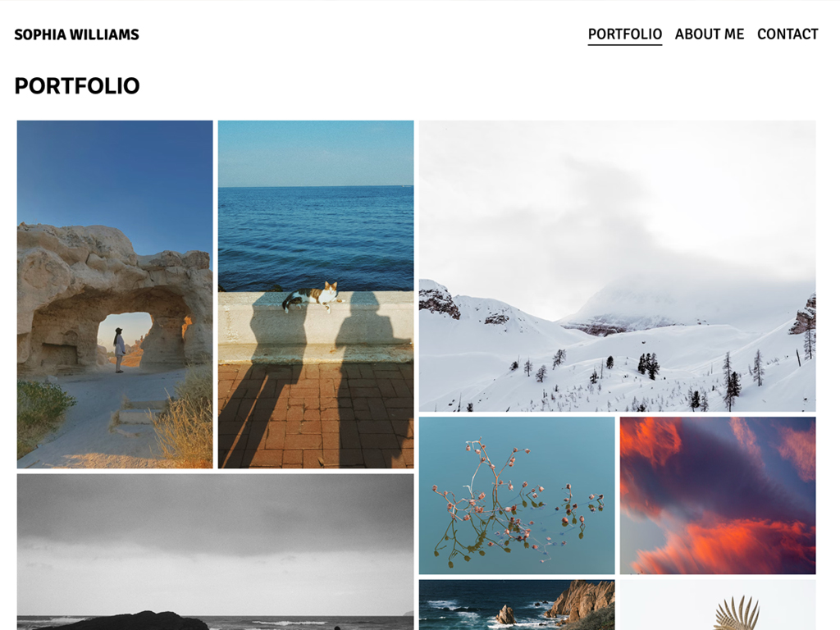Open the Contact page link

coord(787,34)
